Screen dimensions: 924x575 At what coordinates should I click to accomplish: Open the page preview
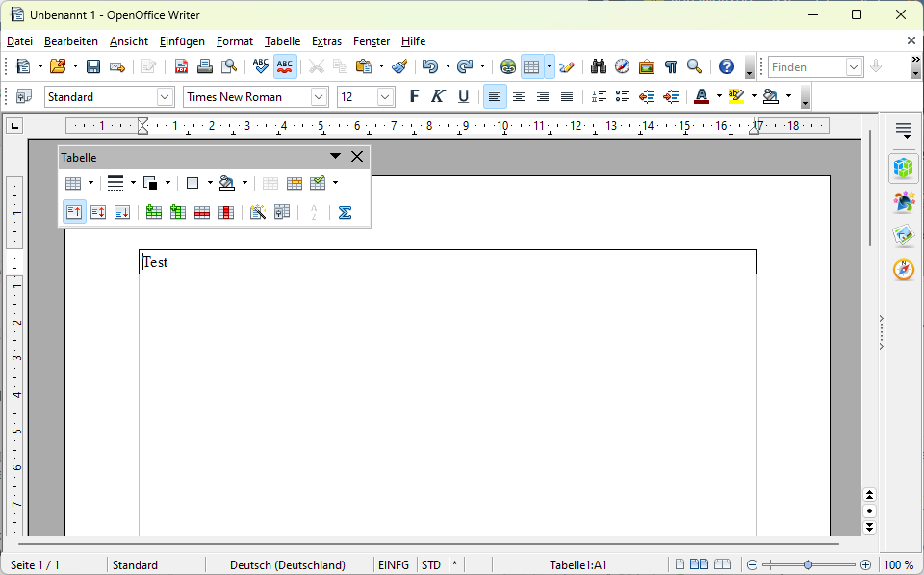coord(229,66)
